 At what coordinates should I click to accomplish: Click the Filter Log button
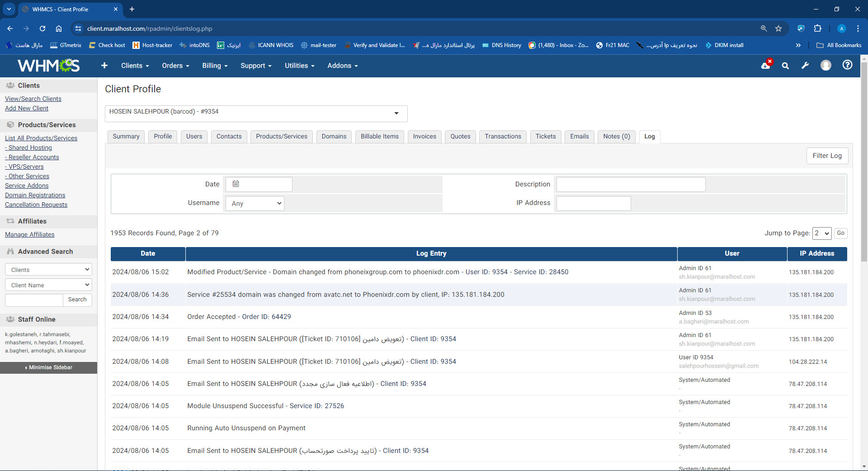(827, 156)
